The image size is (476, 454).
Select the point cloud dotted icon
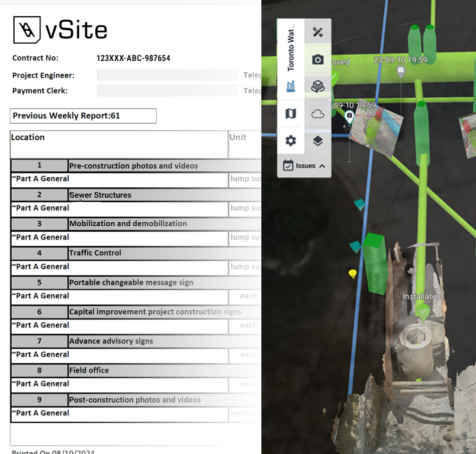click(x=318, y=114)
